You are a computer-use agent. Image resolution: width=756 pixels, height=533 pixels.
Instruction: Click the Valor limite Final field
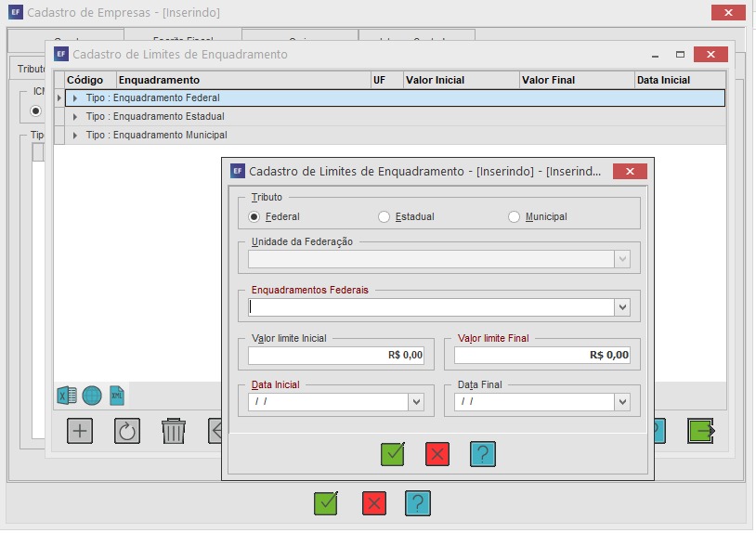pos(542,355)
